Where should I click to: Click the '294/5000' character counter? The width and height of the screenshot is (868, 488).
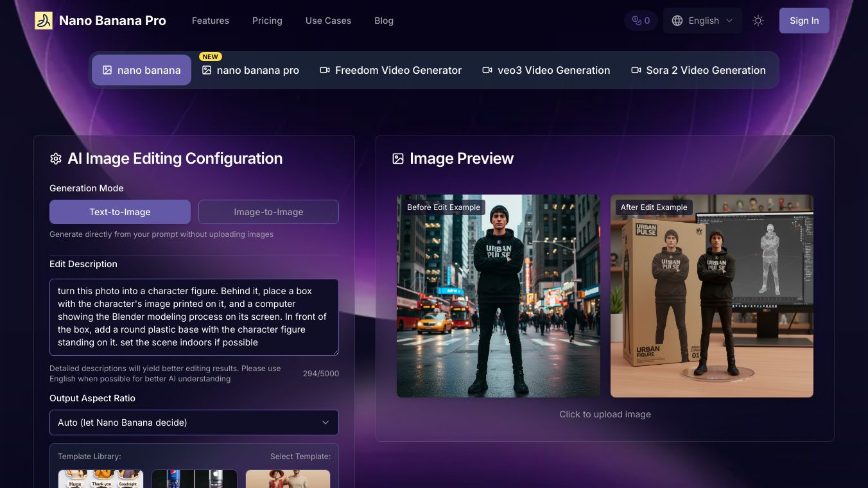pos(321,374)
